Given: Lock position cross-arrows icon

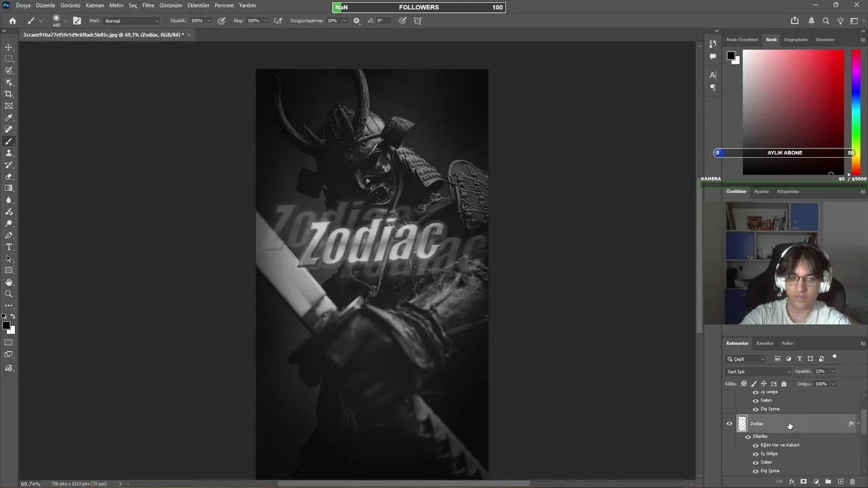Looking at the screenshot, I should click(764, 384).
